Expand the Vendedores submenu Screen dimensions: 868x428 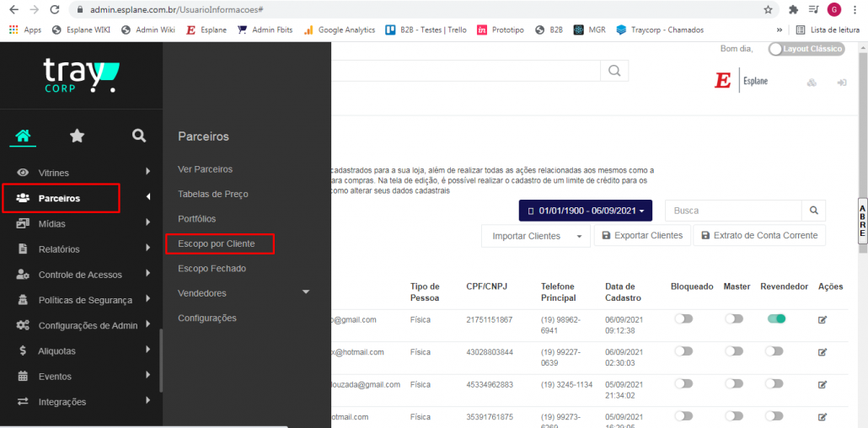(306, 293)
